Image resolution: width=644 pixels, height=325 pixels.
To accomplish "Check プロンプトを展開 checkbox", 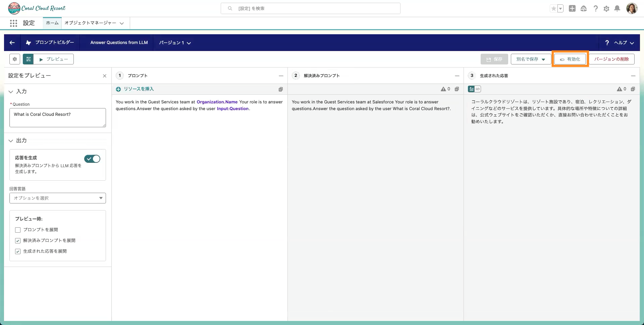I will point(18,230).
